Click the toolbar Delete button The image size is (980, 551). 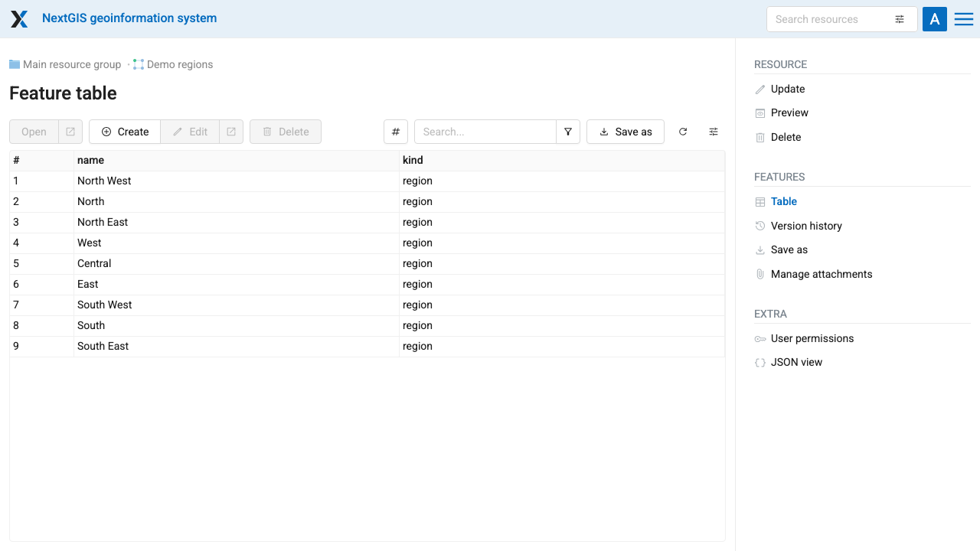tap(286, 132)
